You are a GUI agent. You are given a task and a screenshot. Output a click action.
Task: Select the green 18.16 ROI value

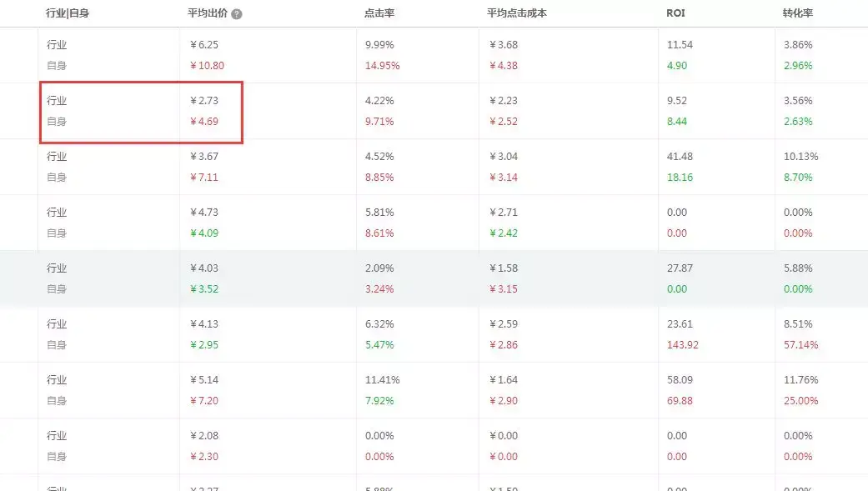680,178
